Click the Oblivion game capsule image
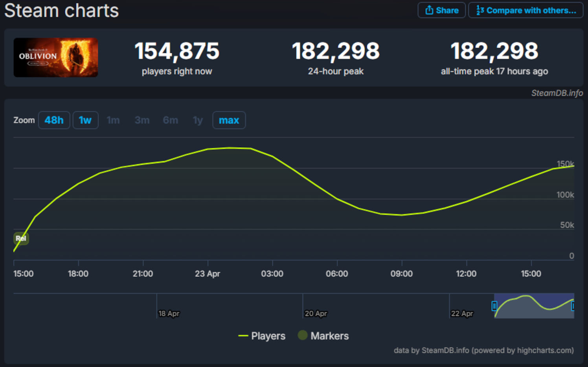This screenshot has width=588, height=367. 55,57
